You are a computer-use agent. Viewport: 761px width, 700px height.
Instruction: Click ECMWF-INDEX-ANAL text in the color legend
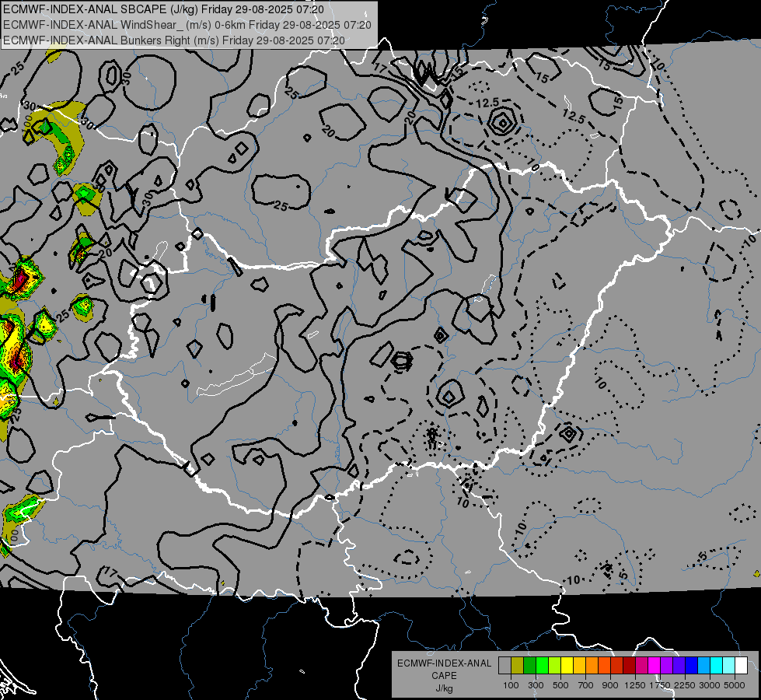click(444, 663)
